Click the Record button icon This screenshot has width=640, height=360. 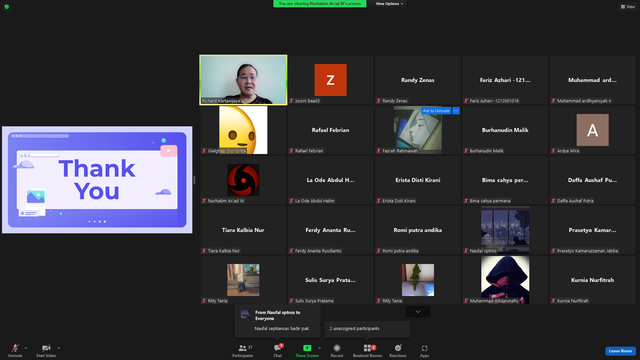pyautogui.click(x=337, y=348)
